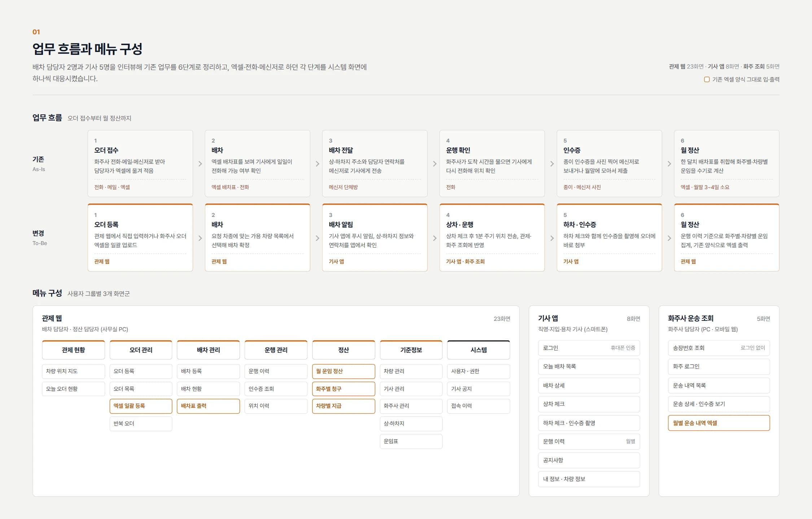The height and width of the screenshot is (519, 812).
Task: Toggle the 기존 엑셀 양식 legend checkbox
Action: point(707,79)
